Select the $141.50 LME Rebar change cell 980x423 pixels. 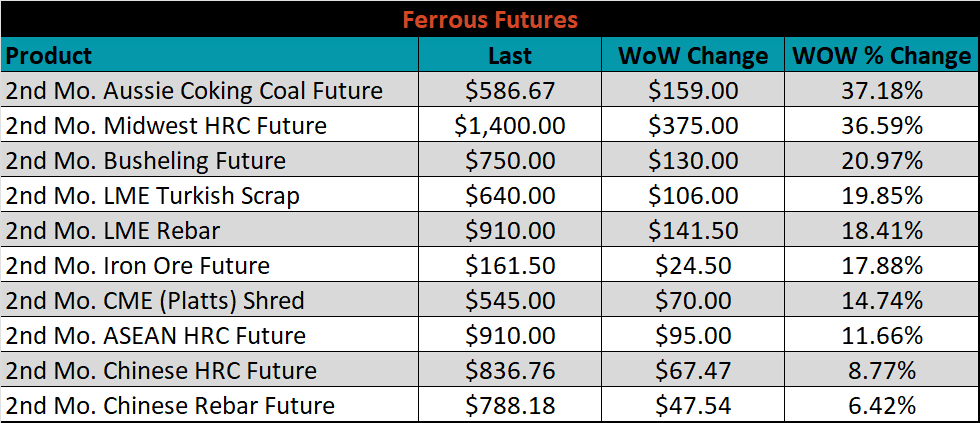click(693, 230)
